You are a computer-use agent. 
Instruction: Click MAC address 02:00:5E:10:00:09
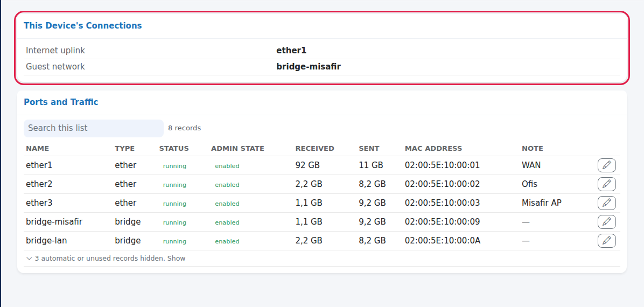442,222
